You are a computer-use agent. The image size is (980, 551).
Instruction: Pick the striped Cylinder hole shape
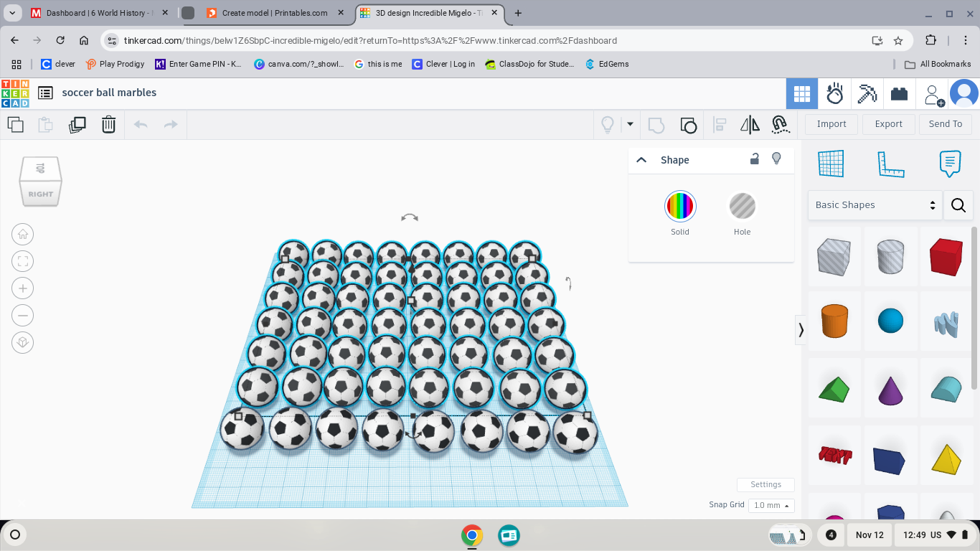(891, 255)
